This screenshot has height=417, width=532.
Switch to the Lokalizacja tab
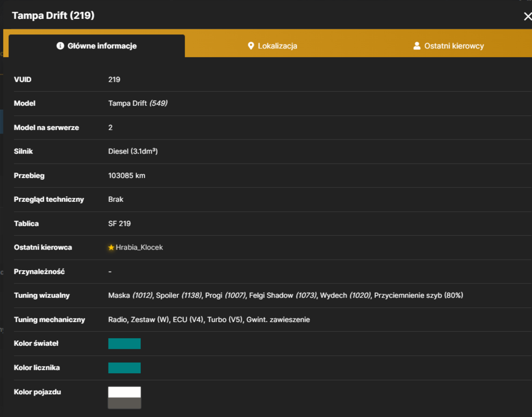tap(272, 46)
